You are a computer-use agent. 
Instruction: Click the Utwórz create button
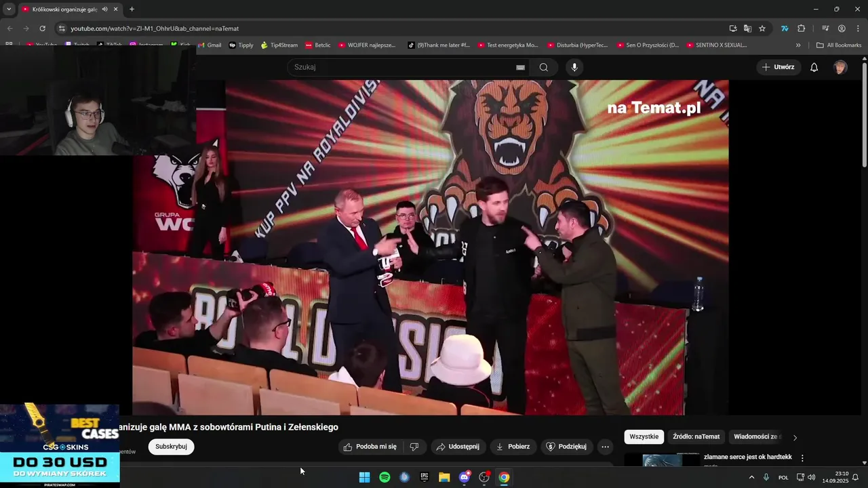tap(778, 67)
